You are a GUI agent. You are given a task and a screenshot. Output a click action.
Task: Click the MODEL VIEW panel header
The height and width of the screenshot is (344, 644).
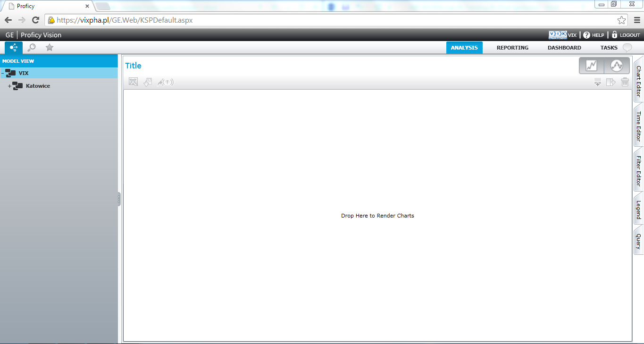[x=59, y=61]
